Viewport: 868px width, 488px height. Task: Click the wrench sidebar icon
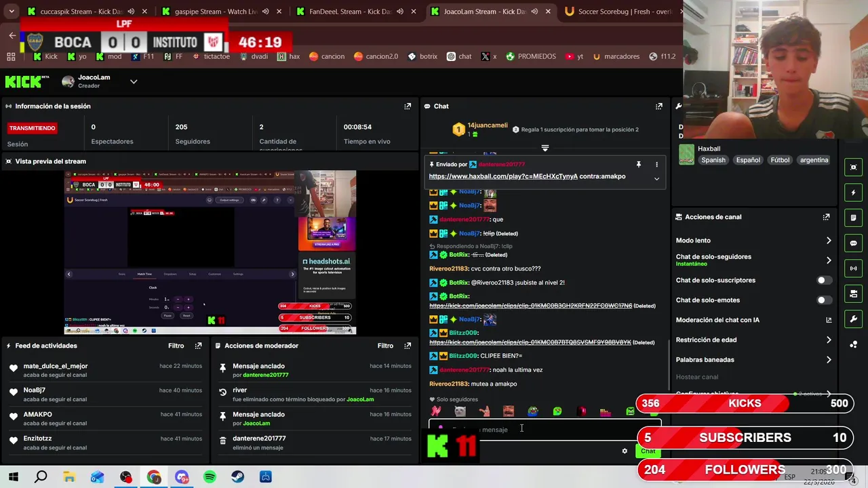[853, 319]
